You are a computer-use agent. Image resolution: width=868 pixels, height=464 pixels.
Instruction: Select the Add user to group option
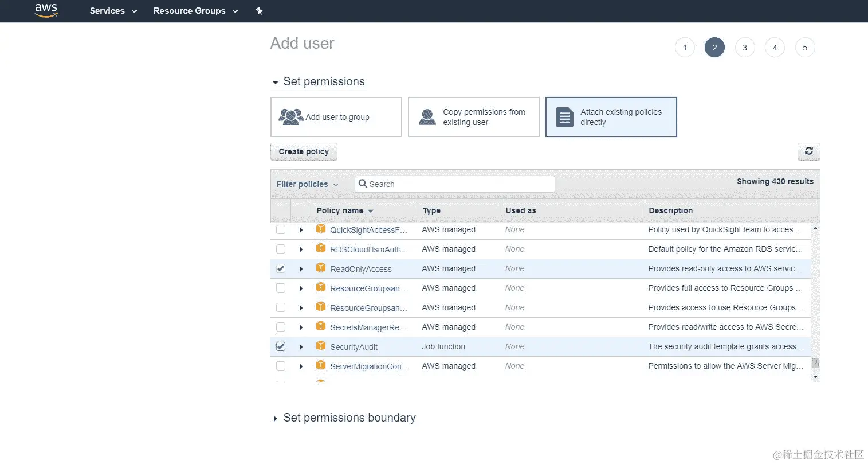(336, 117)
